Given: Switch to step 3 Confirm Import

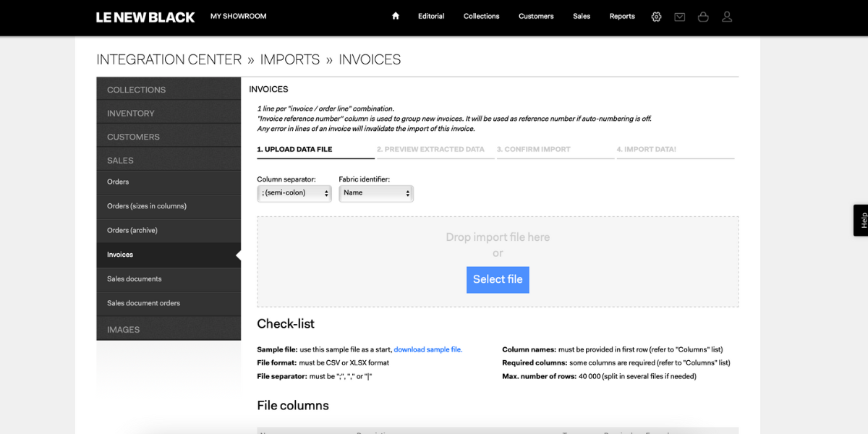Looking at the screenshot, I should tap(556, 150).
